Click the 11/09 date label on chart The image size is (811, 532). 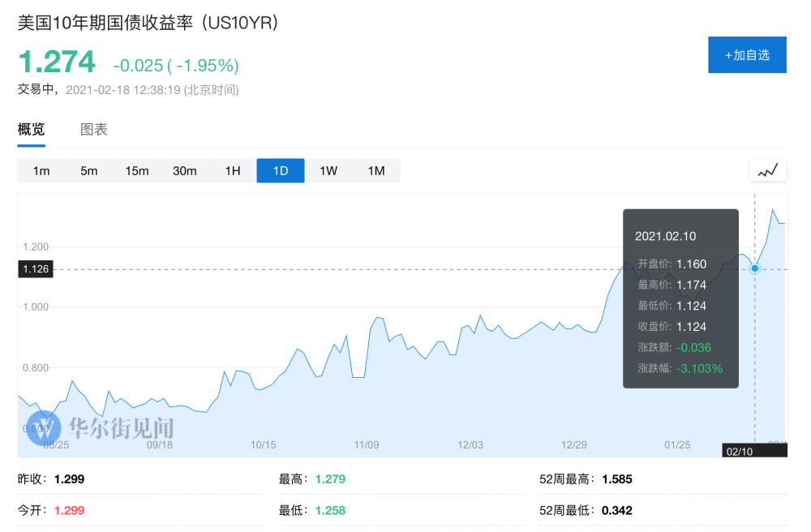tap(367, 444)
